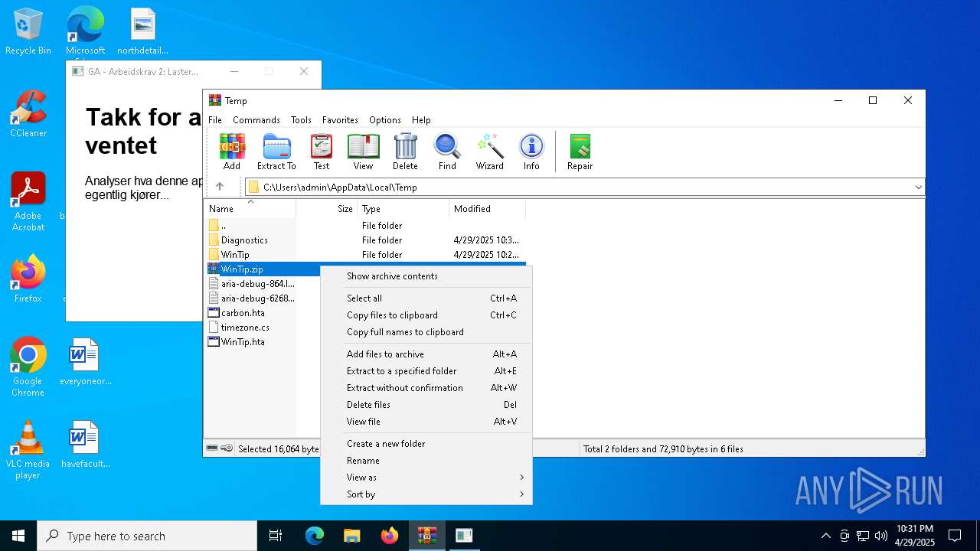Expand the View as submenu
Image resolution: width=980 pixels, height=551 pixels.
coord(426,478)
